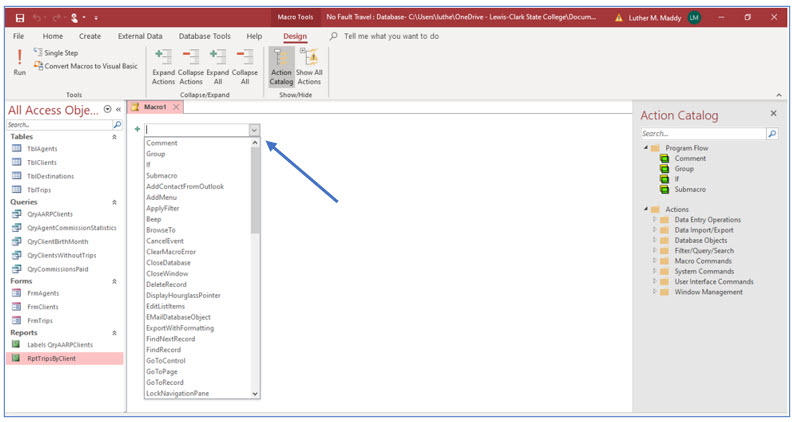This screenshot has height=422, width=804.
Task: Open the Help tab
Action: click(254, 36)
